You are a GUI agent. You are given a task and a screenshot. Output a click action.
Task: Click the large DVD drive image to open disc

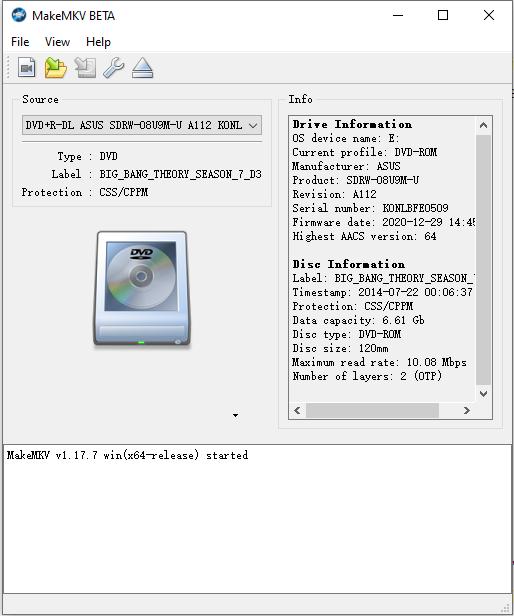(142, 289)
